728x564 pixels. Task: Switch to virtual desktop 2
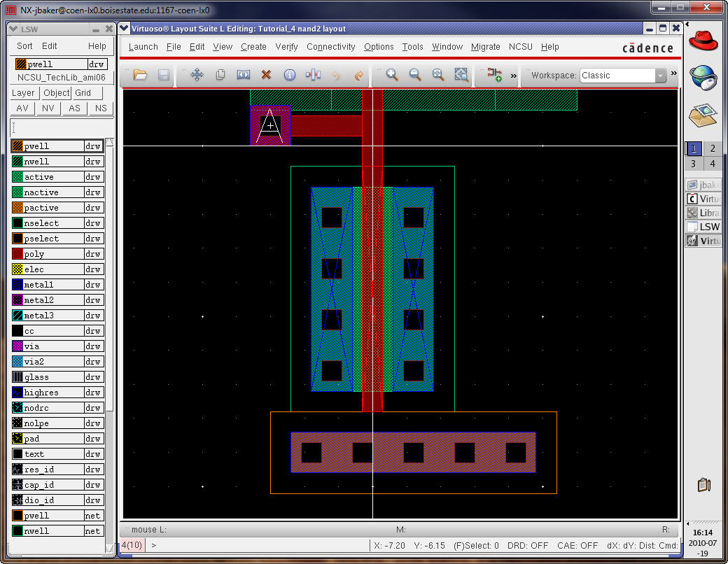point(712,148)
